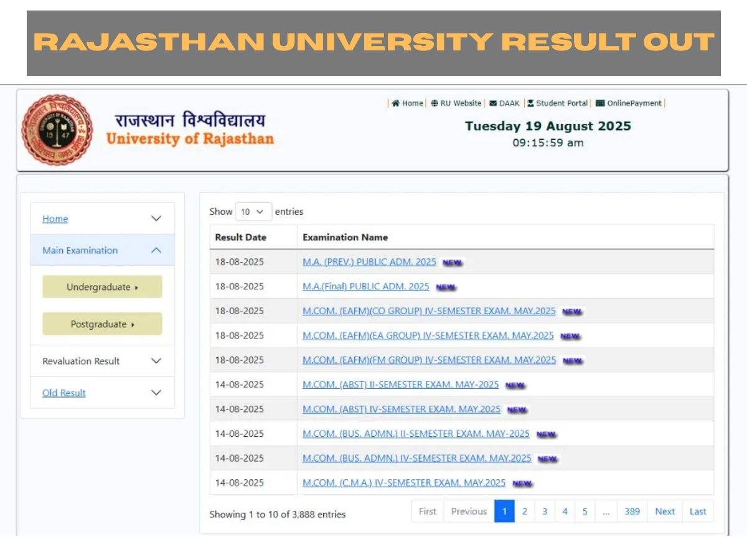Image resolution: width=747 pixels, height=560 pixels.
Task: Expand the Old Result sidebar section
Action: click(x=156, y=393)
